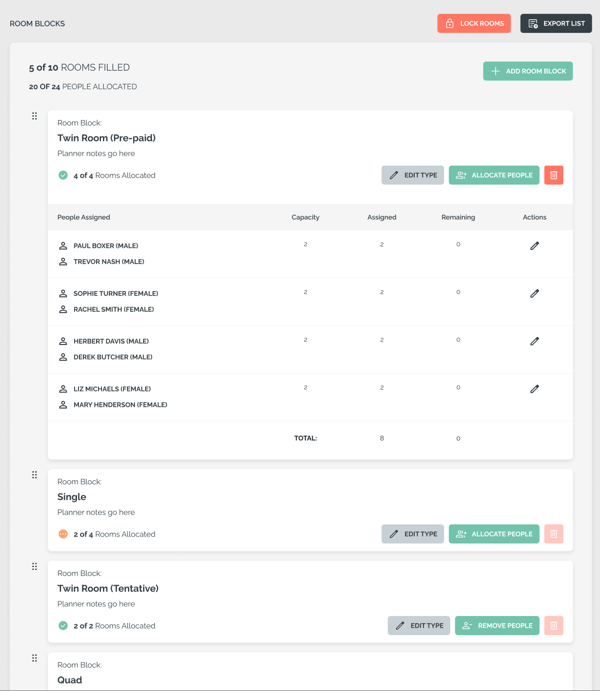
Task: Click edit pencil for Herbert Davis's room
Action: tap(534, 341)
